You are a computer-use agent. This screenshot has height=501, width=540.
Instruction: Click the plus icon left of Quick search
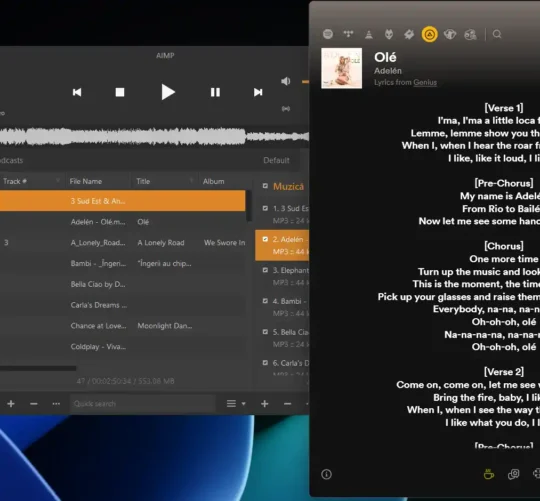pos(11,404)
